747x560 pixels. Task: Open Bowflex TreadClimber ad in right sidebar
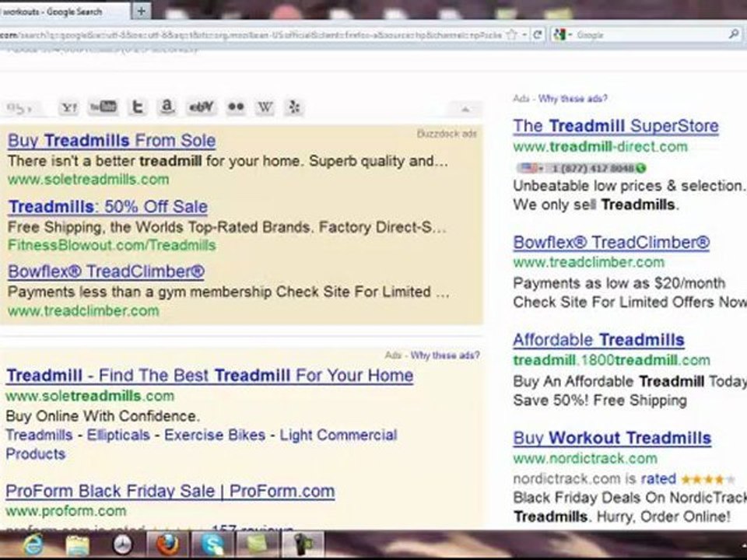pos(612,243)
